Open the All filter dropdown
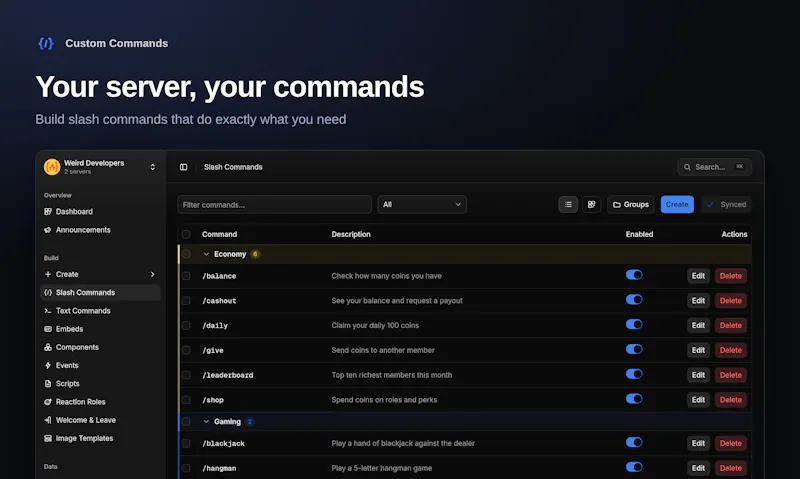 [x=421, y=205]
